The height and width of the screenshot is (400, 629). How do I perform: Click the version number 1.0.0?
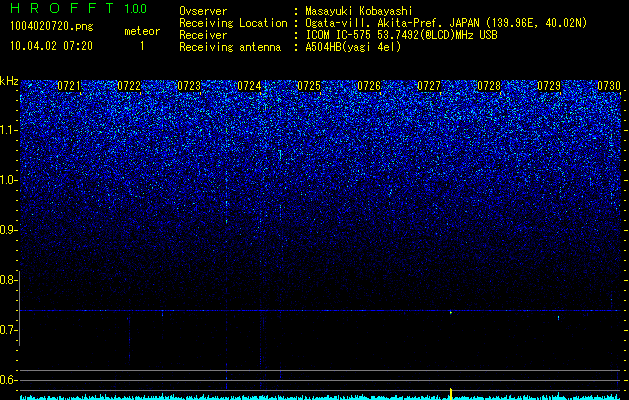[x=136, y=8]
